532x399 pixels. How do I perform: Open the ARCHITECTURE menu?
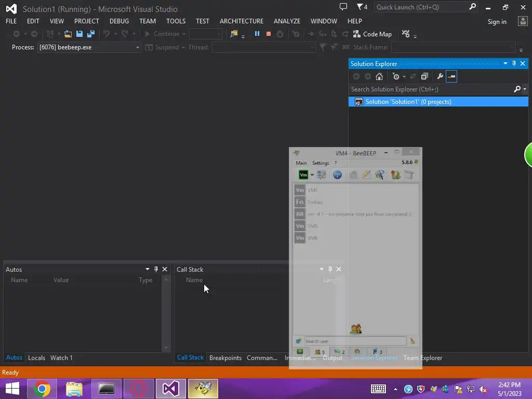(x=242, y=21)
